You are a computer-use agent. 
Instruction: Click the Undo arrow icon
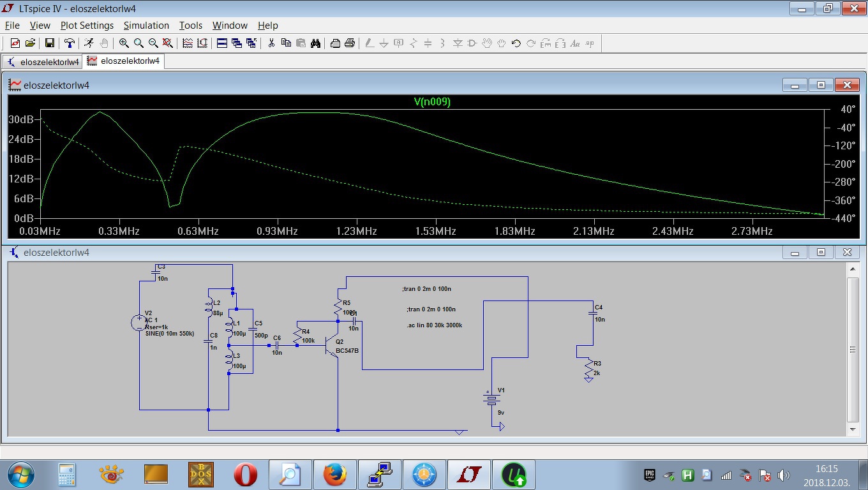coord(516,43)
